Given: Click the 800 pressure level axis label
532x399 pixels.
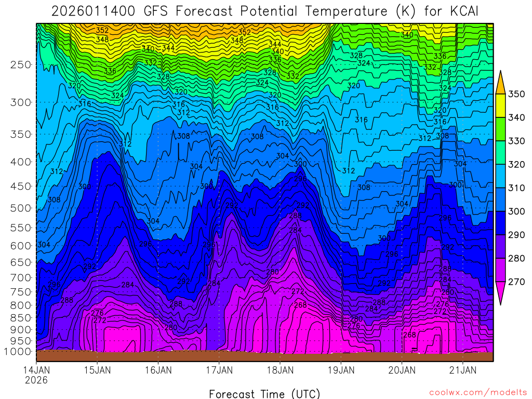Looking at the screenshot, I should [21, 305].
